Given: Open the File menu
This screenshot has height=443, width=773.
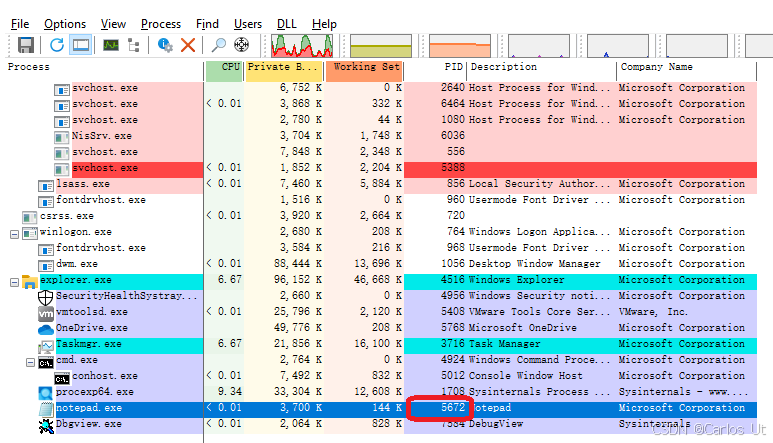Looking at the screenshot, I should (x=20, y=24).
